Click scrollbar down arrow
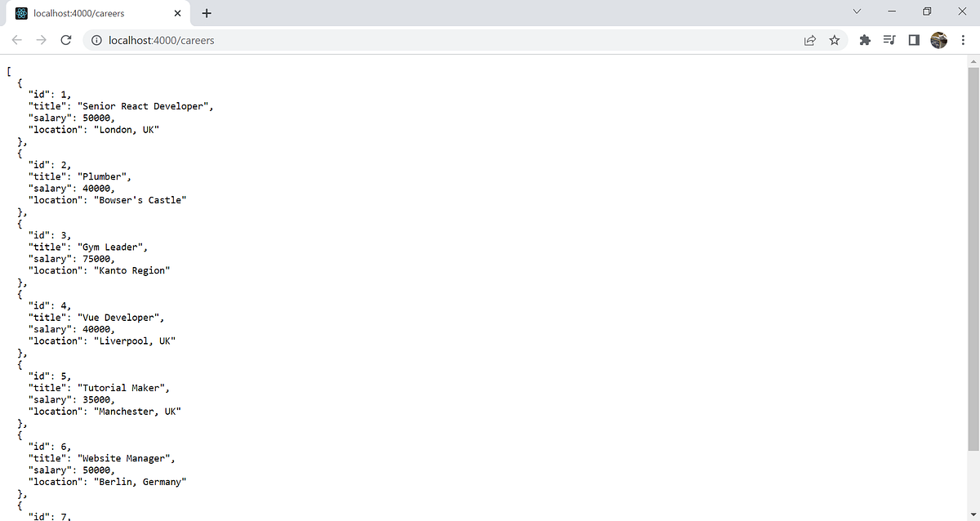The width and height of the screenshot is (980, 521). coord(973,514)
